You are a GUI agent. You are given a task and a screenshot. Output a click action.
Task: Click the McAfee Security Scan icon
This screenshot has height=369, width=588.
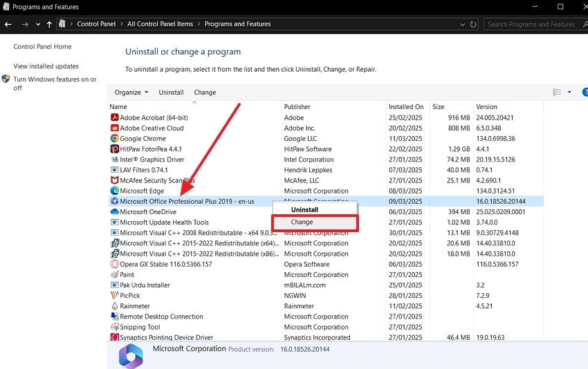(x=115, y=180)
